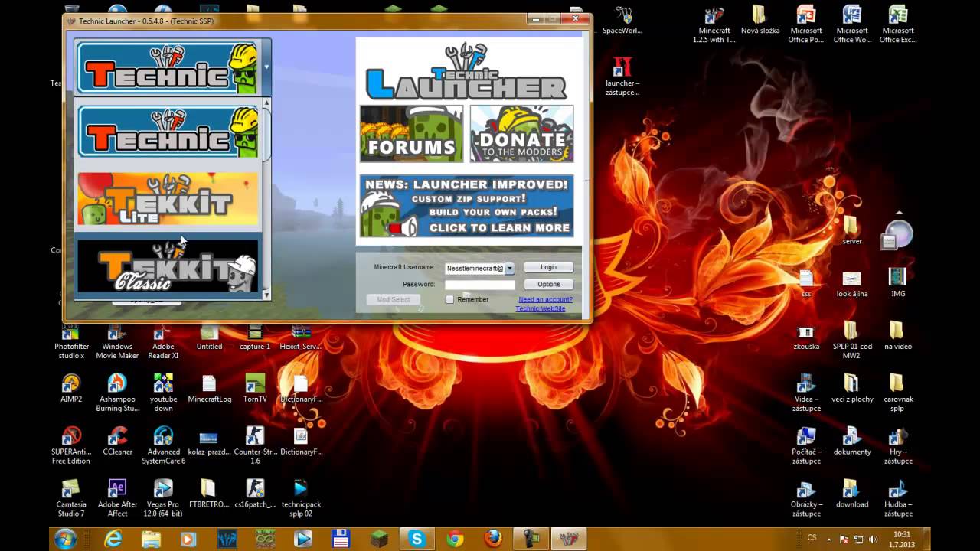Select the Photofilter studio x desktop icon
The width and height of the screenshot is (980, 551).
[x=71, y=341]
